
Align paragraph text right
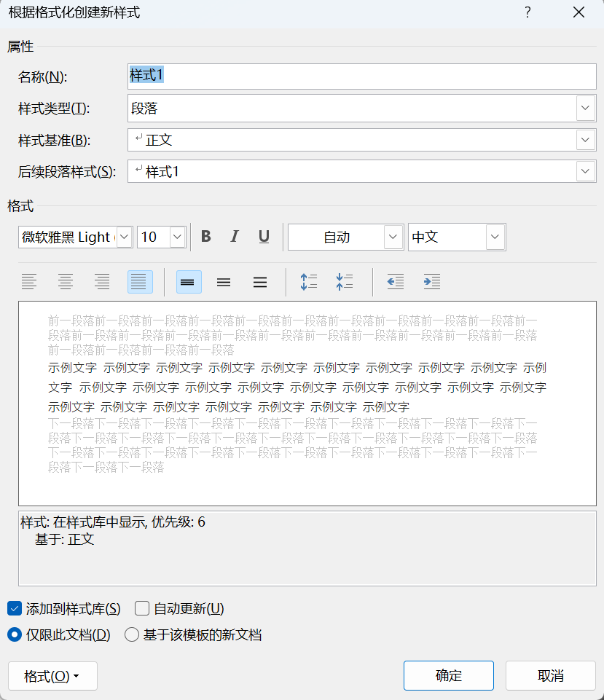pos(102,282)
